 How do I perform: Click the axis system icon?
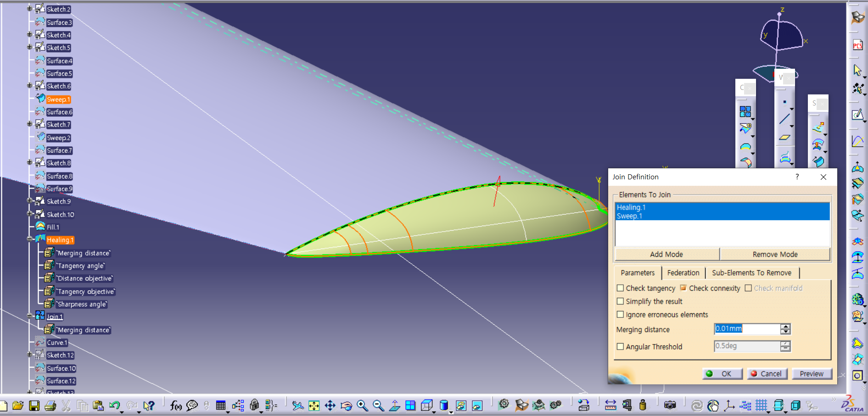pos(729,405)
